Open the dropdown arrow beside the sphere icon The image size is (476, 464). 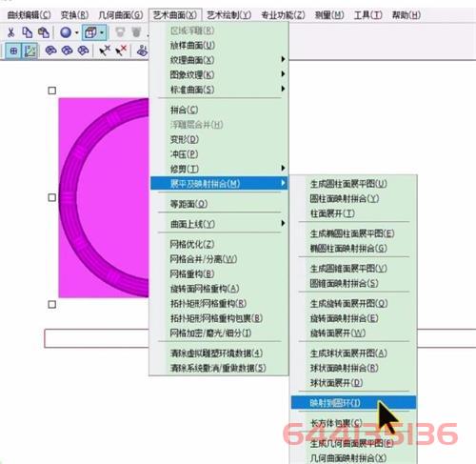tap(76, 32)
